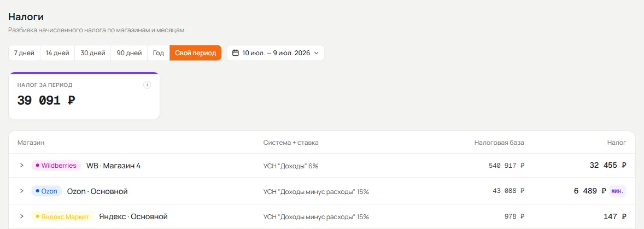
Task: Click the Ozon marketplace badge
Action: (47, 191)
